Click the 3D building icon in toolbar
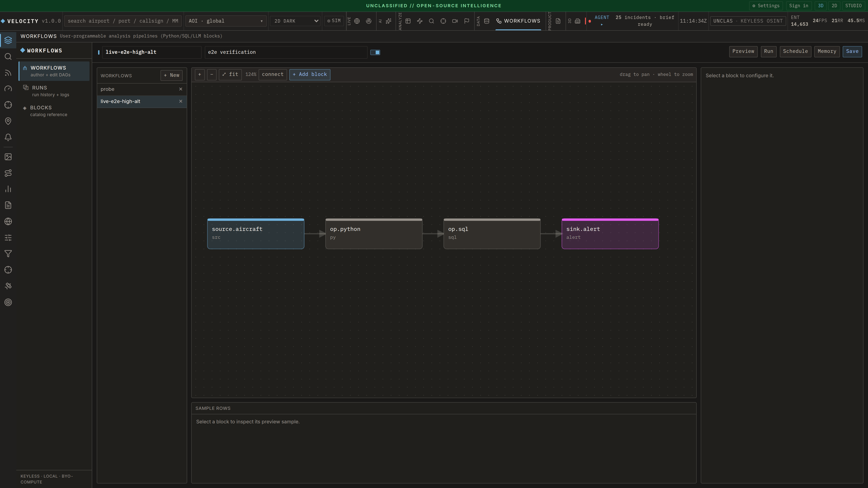The width and height of the screenshot is (868, 488). (578, 21)
